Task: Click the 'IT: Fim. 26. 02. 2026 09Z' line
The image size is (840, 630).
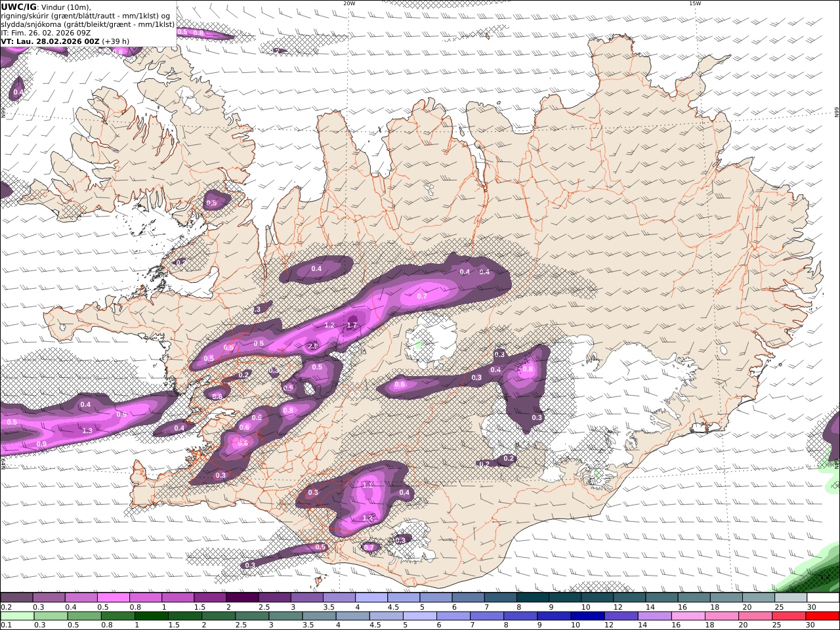Action: pyautogui.click(x=45, y=33)
